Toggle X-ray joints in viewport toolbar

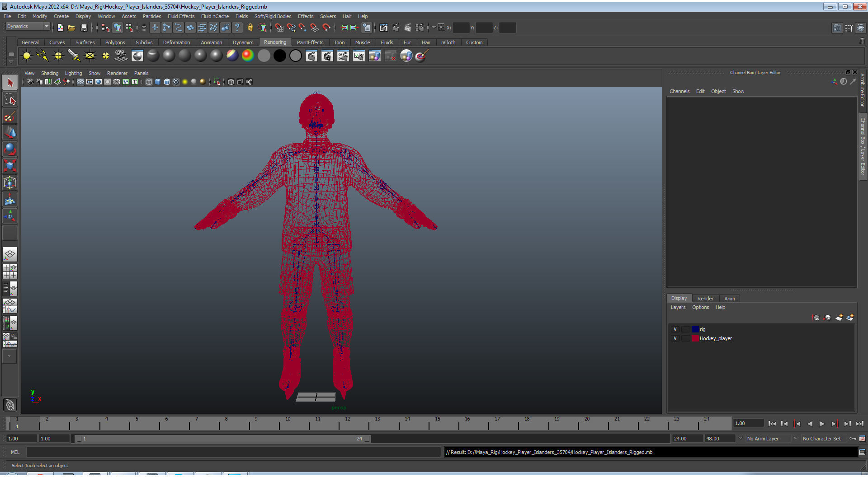(249, 82)
